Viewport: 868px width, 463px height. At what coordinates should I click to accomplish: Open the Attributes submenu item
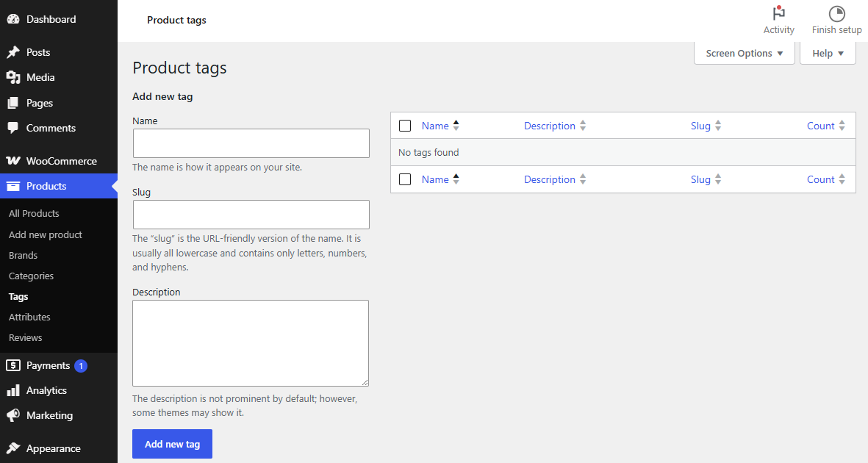[29, 317]
